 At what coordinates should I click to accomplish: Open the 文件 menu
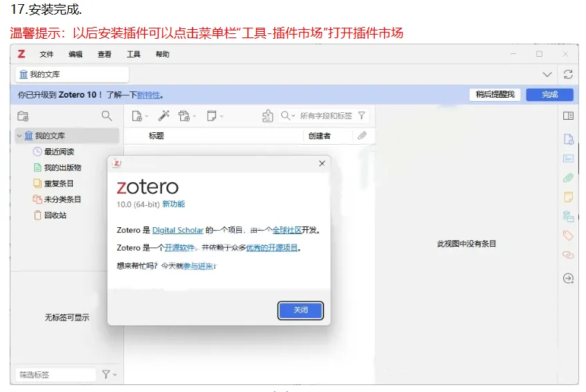pyautogui.click(x=46, y=55)
